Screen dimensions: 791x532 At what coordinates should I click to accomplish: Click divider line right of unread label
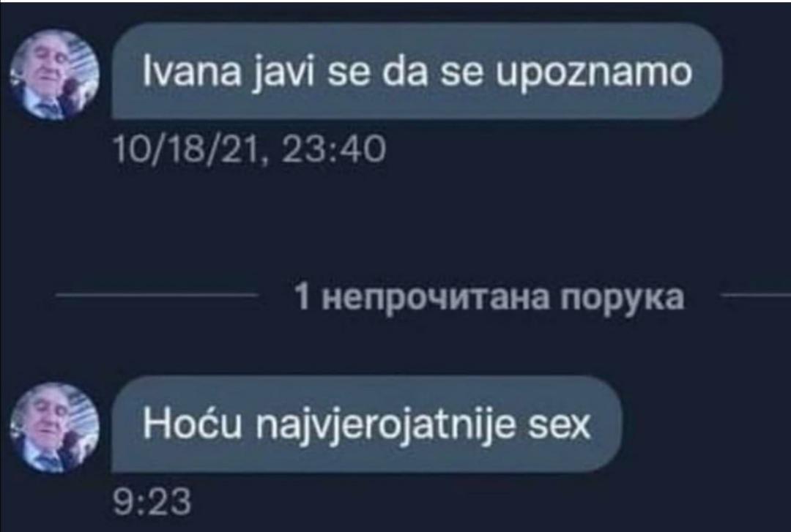coord(756,295)
